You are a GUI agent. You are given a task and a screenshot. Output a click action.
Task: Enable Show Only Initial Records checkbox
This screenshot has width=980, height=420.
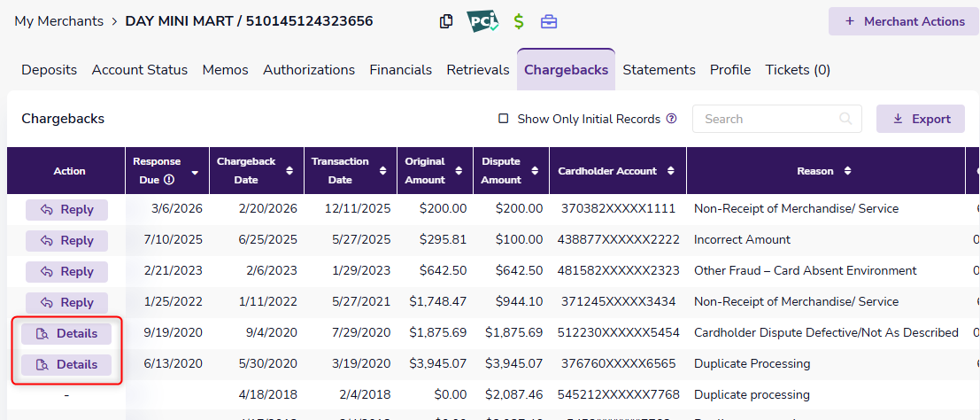[503, 119]
